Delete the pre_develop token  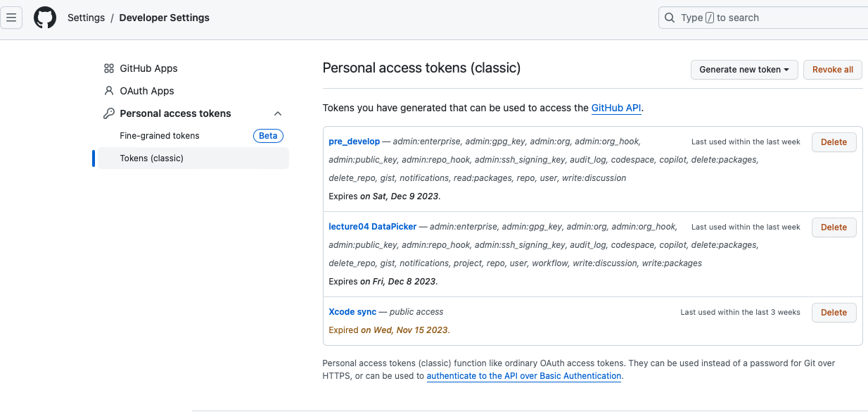click(834, 142)
